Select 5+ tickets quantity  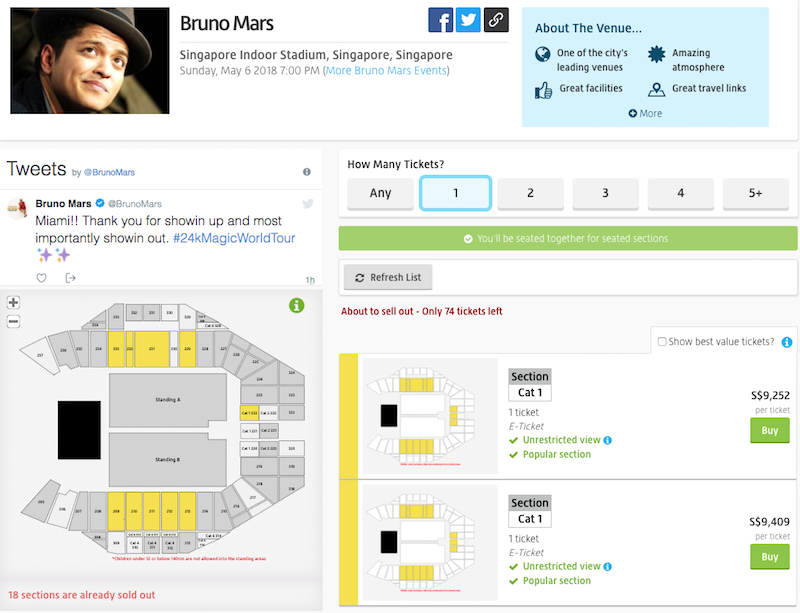point(755,193)
